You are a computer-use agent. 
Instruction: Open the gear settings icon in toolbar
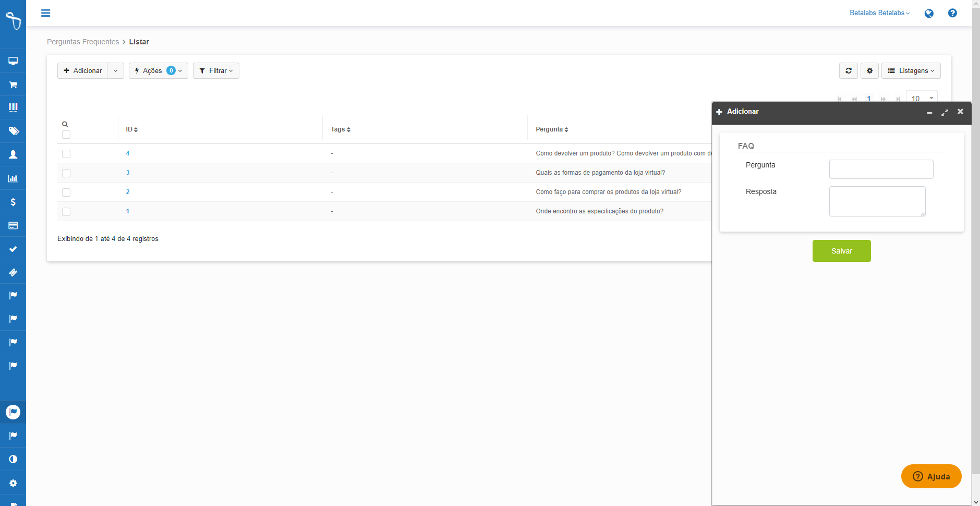click(x=869, y=71)
